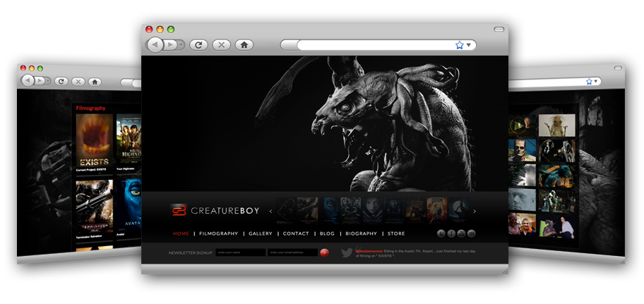Open Frankenstein monster thumbnail in right window
Viewport: 644px width, 304px height.
click(x=522, y=150)
